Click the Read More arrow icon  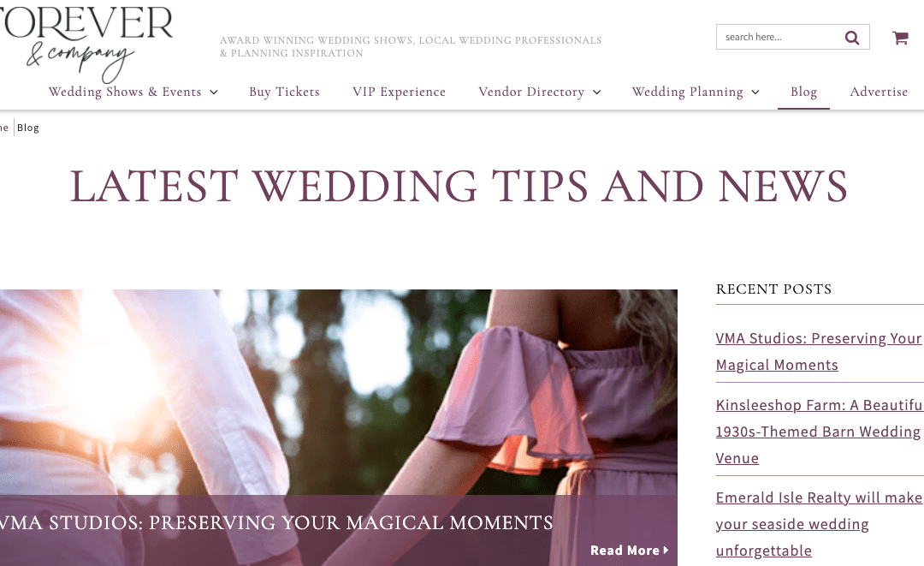(x=666, y=550)
